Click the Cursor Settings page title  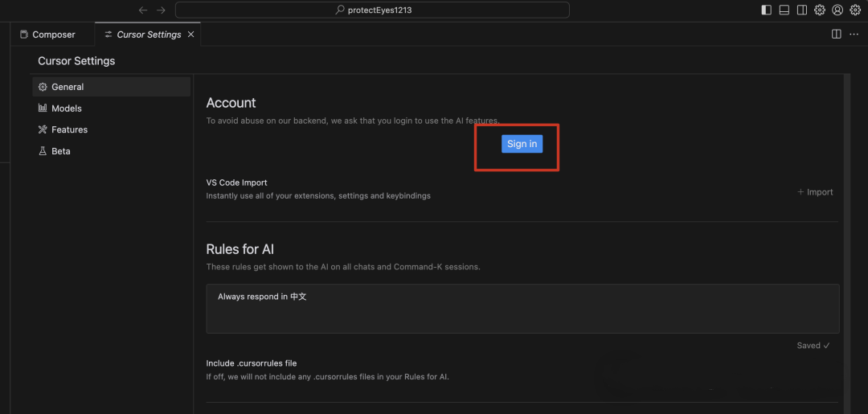[x=76, y=61]
